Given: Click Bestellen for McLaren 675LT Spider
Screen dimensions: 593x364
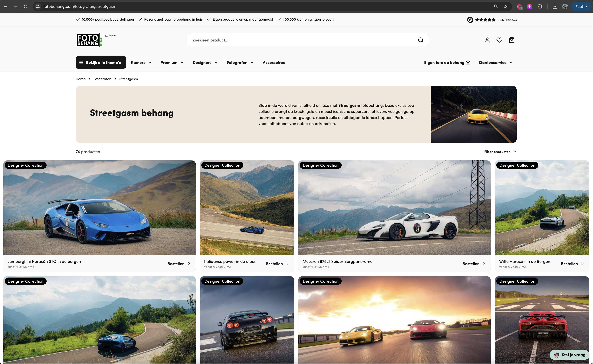Looking at the screenshot, I should (473, 264).
